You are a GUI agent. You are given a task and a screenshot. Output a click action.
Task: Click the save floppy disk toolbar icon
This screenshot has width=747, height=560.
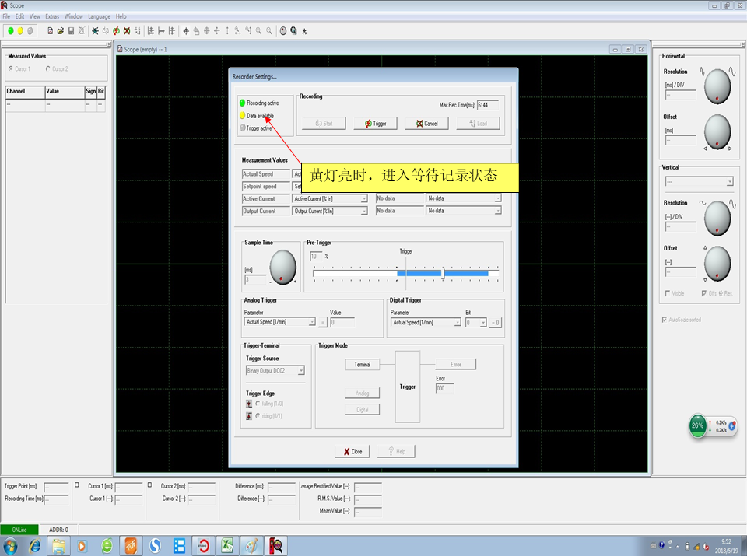[x=71, y=31]
